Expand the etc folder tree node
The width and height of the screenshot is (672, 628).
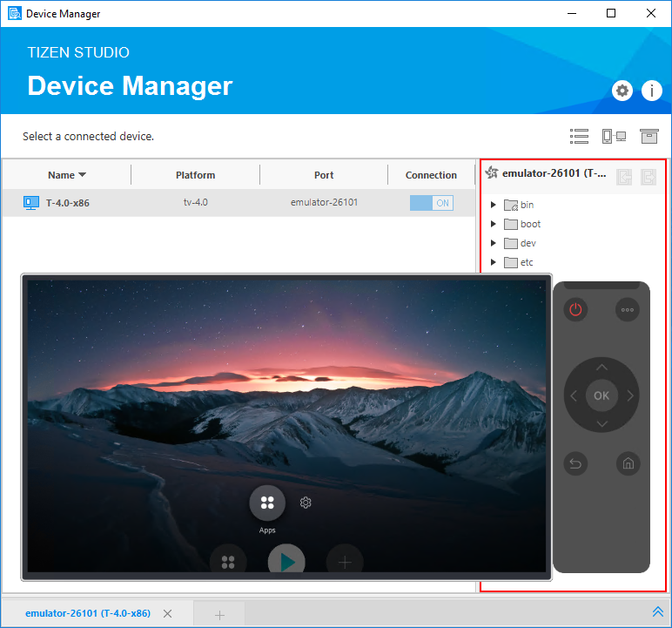point(494,262)
